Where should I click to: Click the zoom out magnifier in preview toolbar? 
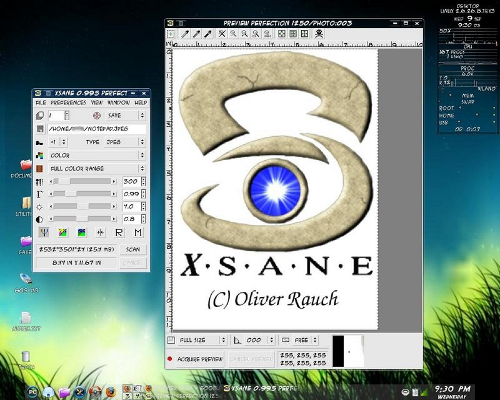233,34
